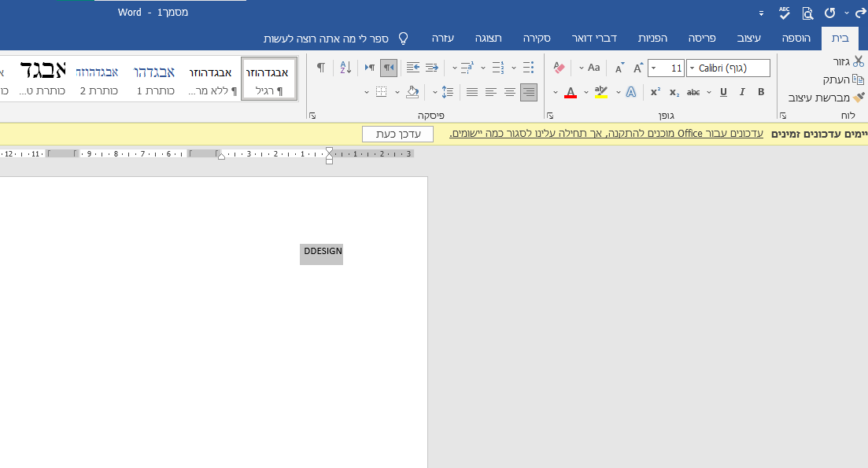Set right-to-left text direction
This screenshot has height=468, width=868.
click(x=389, y=68)
